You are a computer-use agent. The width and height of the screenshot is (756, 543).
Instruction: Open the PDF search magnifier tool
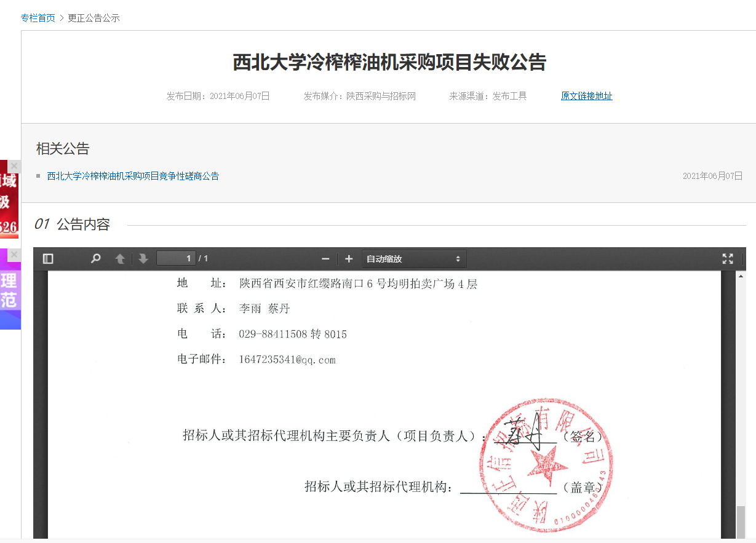[95, 259]
